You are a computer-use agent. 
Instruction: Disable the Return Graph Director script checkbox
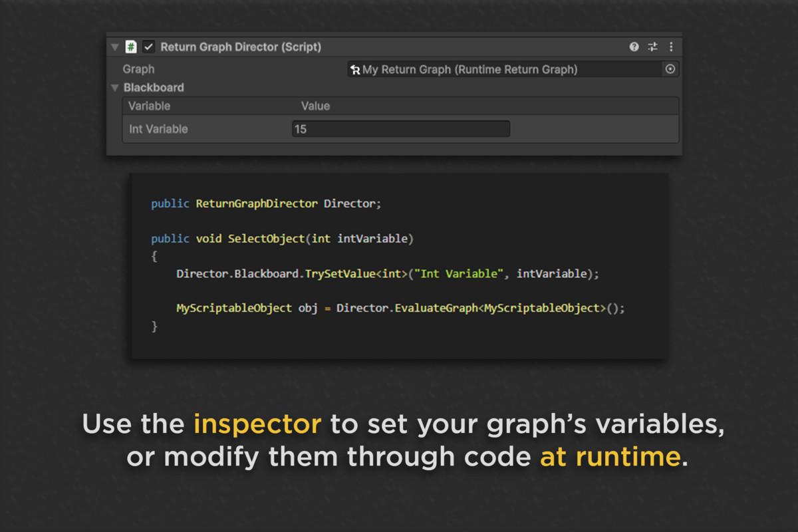pos(149,47)
